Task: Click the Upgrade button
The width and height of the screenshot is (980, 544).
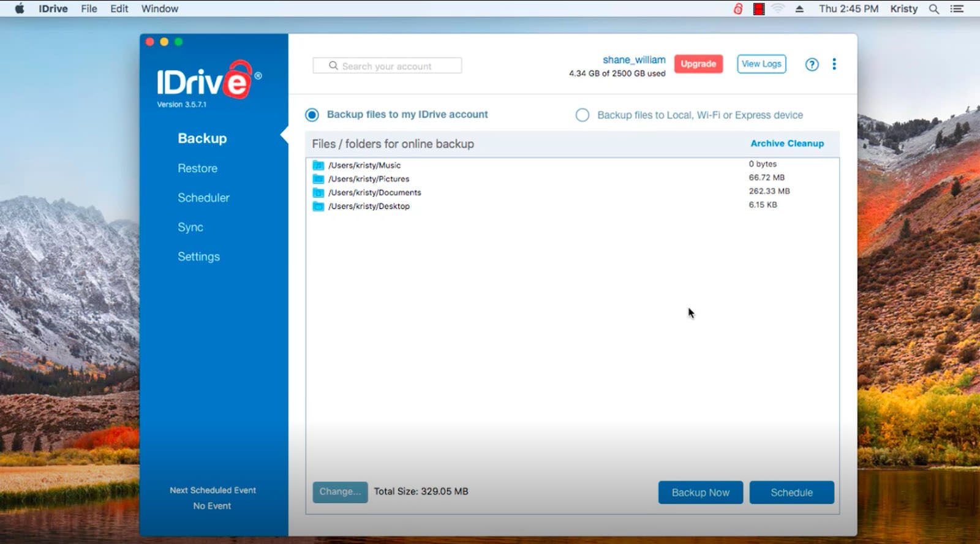Action: click(698, 64)
